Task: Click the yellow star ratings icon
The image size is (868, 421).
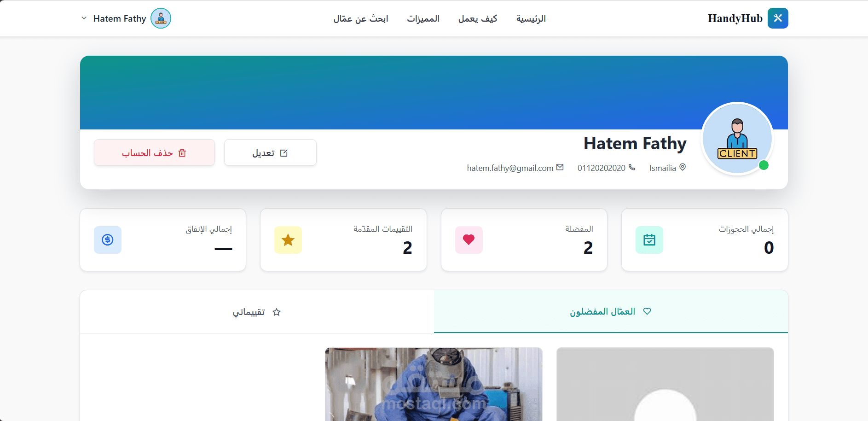Action: pos(288,240)
